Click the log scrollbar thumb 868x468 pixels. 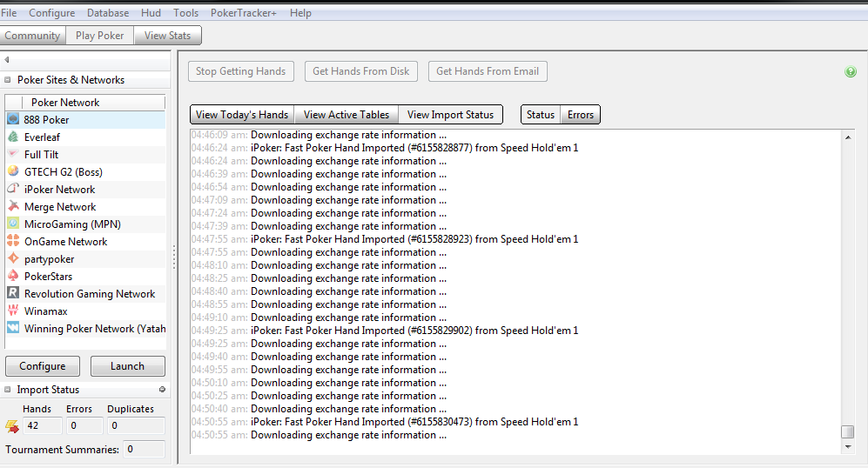847,431
